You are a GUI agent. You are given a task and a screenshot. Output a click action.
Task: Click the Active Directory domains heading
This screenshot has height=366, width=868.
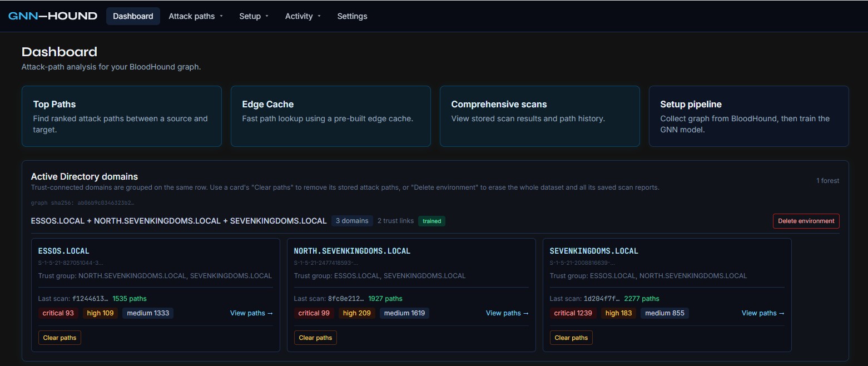tap(85, 176)
